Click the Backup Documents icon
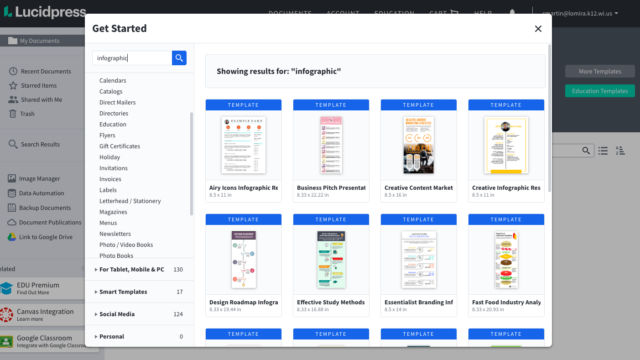The height and width of the screenshot is (360, 640). pyautogui.click(x=12, y=208)
